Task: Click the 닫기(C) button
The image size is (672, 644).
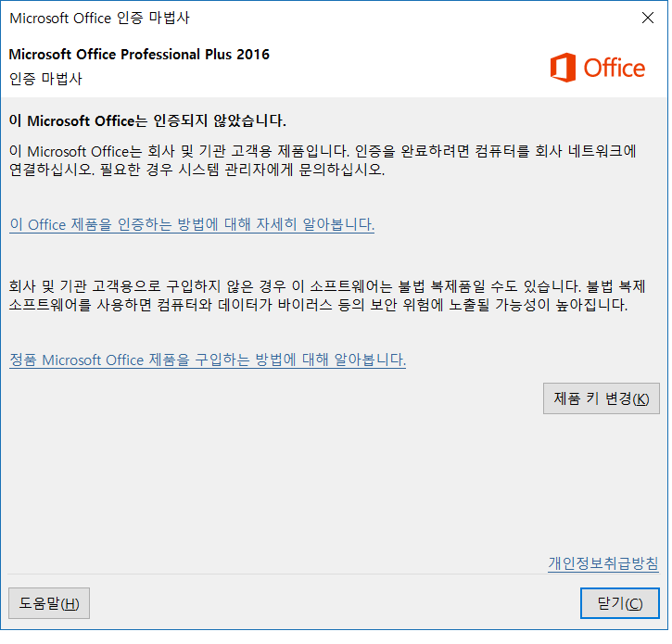Action: click(x=620, y=603)
